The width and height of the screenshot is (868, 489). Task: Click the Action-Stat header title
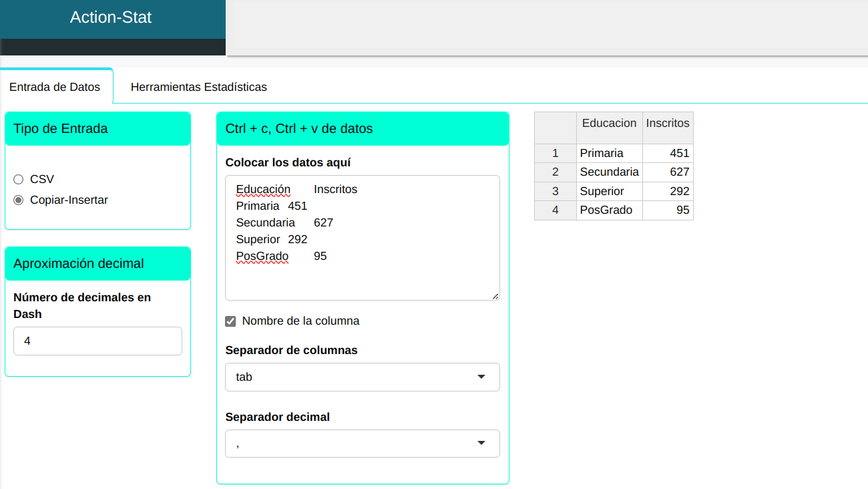tap(111, 17)
